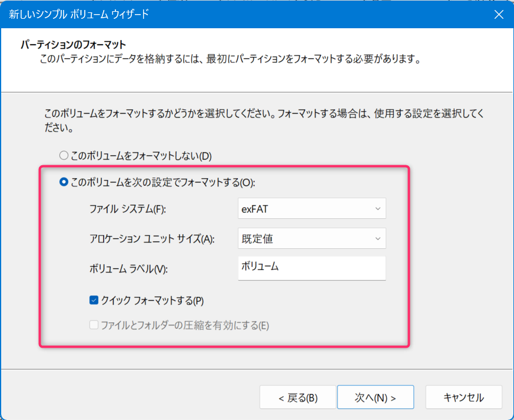The image size is (514, 420).
Task: Click the クイック フォーマットする(P) label text
Action: 152,301
